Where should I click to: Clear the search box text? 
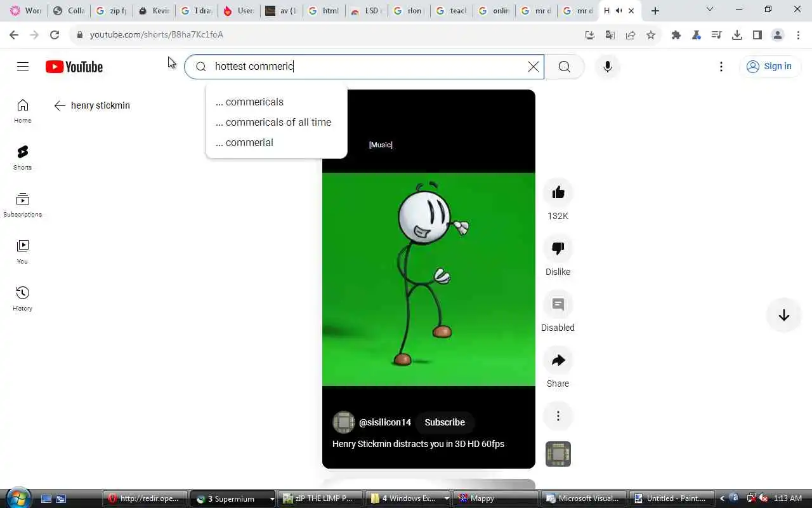[534, 67]
